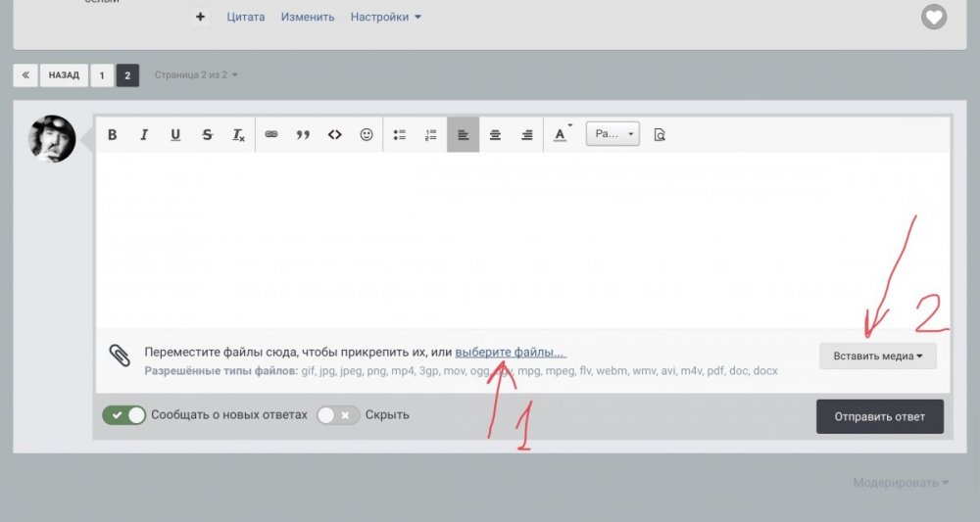Open the emoji smiley picker
The width and height of the screenshot is (980, 522).
tap(367, 135)
